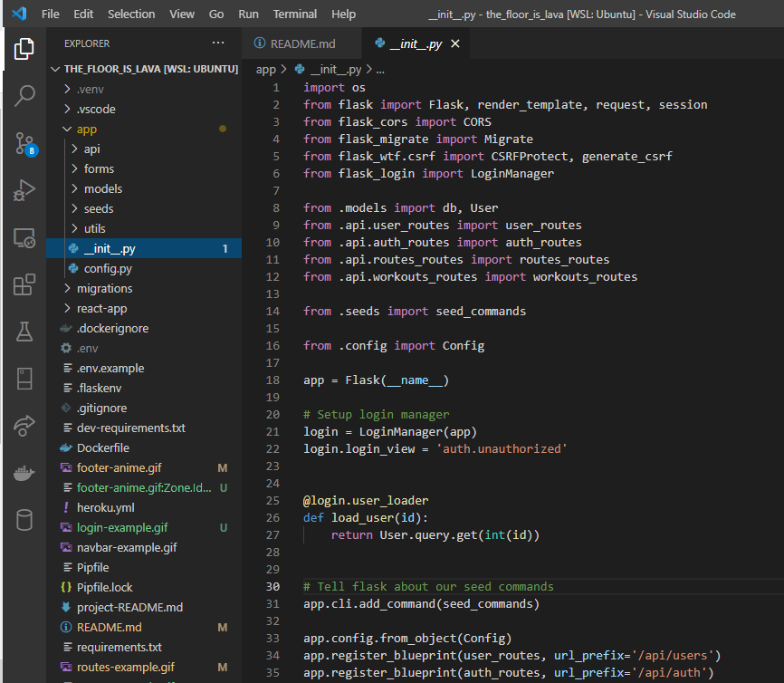Open Source Control view with badge
The image size is (784, 683).
24,143
